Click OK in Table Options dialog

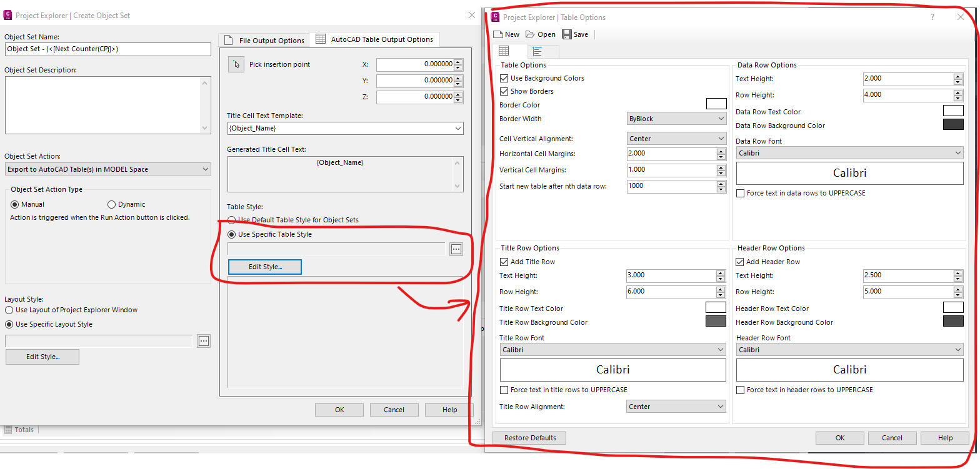click(840, 438)
